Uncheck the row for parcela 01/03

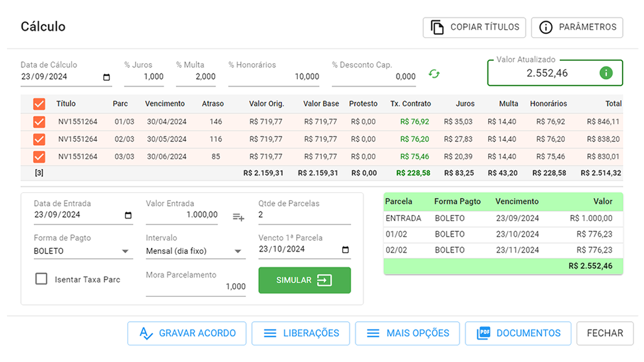(x=39, y=122)
